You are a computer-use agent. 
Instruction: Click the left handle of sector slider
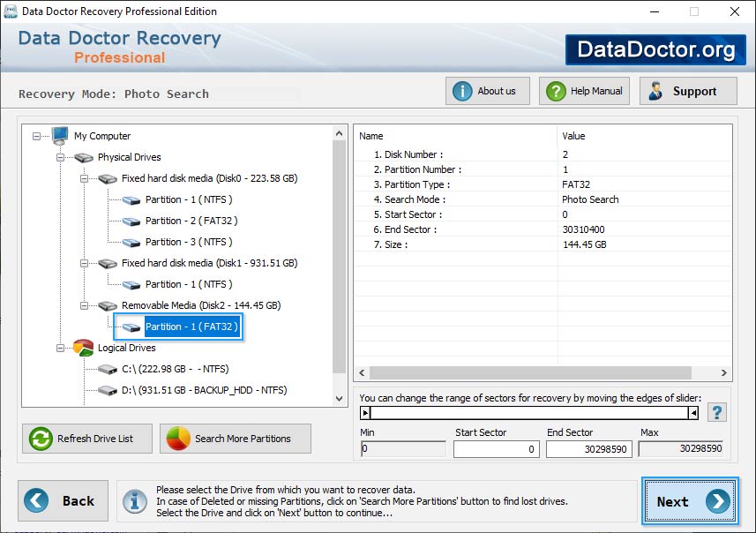(365, 413)
